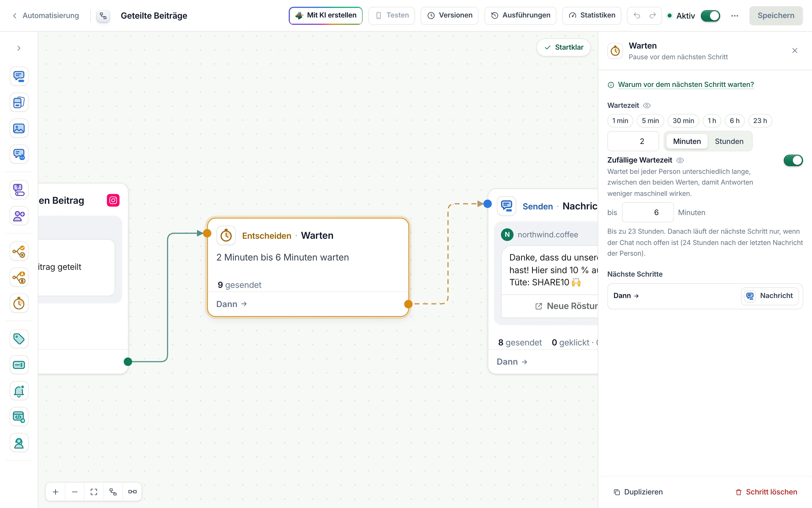Fit the flow to screen
The image size is (812, 508).
click(x=94, y=492)
